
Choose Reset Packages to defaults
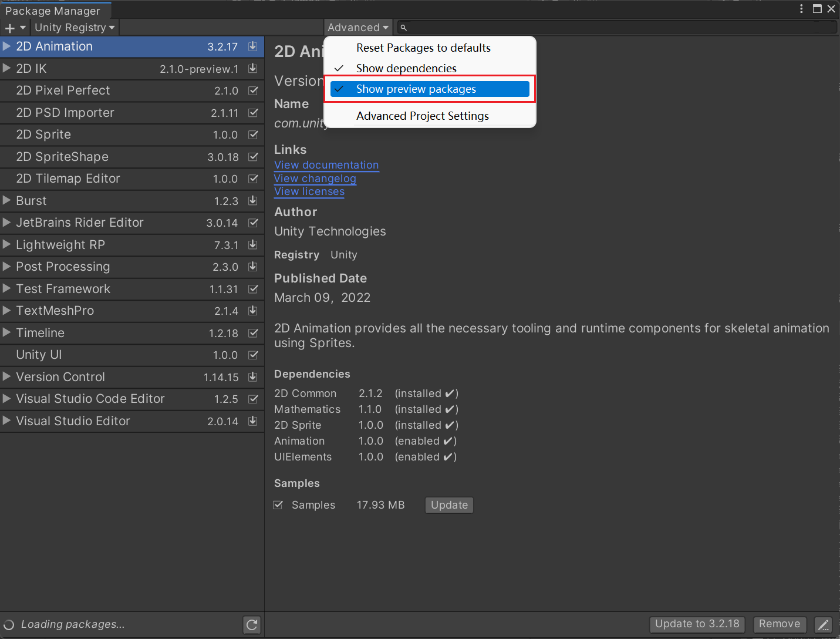pos(430,48)
